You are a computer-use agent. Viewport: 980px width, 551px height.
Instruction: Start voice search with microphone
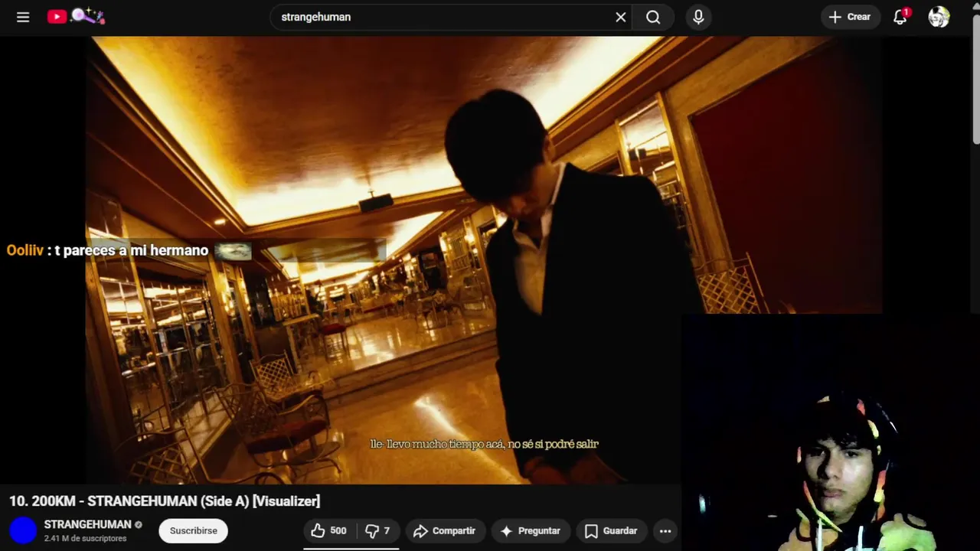698,17
